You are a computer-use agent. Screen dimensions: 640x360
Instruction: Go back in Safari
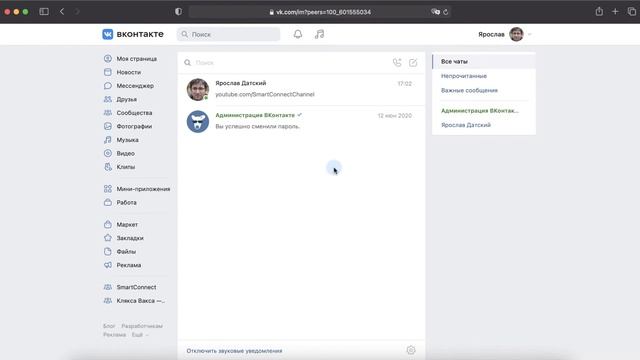click(x=62, y=12)
